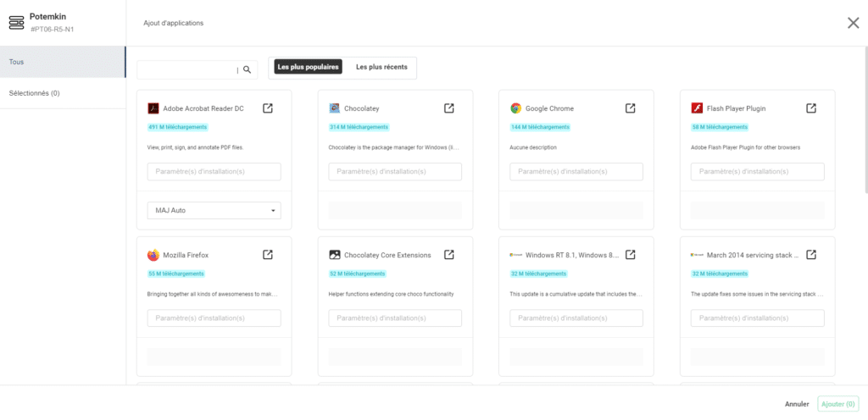Click the Microsoft logo on Windows RT 8.1 card
The image size is (868, 420).
516,255
